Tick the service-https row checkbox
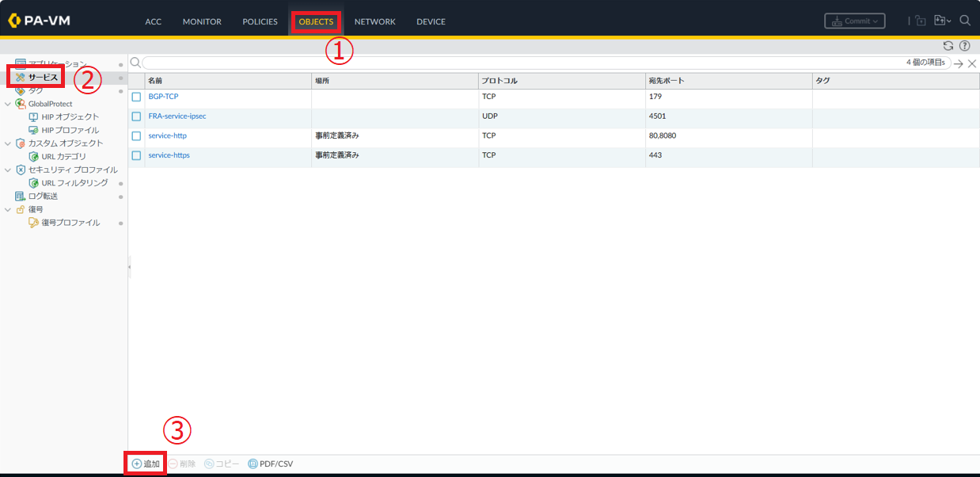 point(136,156)
